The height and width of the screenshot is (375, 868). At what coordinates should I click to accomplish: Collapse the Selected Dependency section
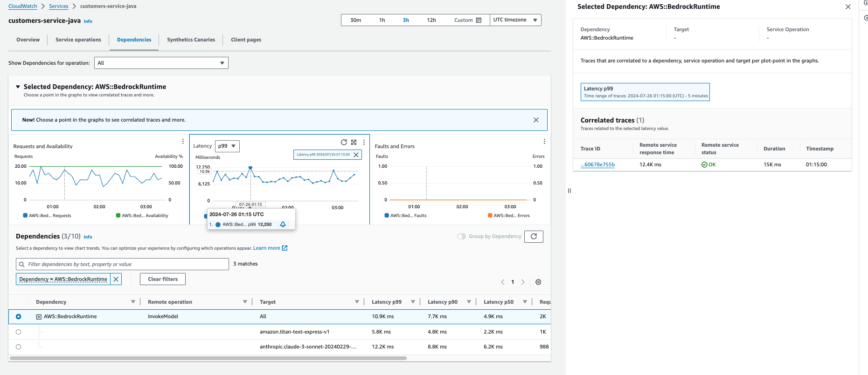pyautogui.click(x=18, y=87)
